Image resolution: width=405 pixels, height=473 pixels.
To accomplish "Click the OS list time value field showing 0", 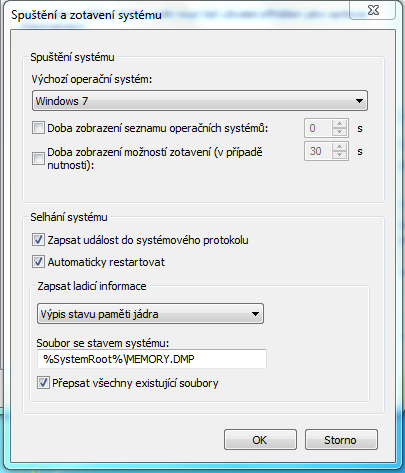I will point(318,128).
